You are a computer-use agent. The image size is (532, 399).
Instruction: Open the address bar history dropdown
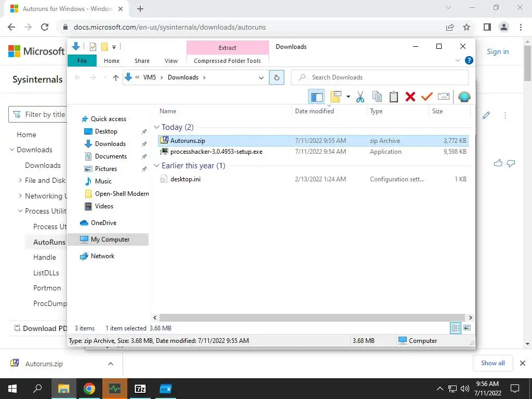(x=261, y=78)
